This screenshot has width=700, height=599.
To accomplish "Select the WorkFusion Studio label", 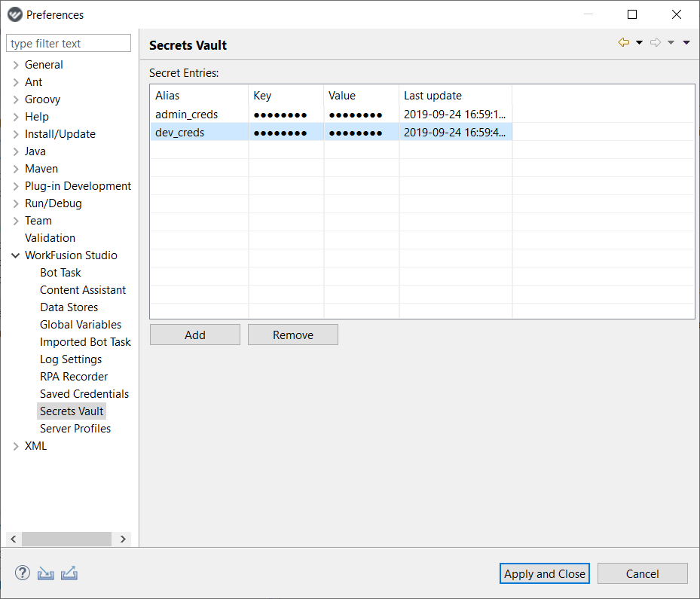I will click(x=71, y=255).
